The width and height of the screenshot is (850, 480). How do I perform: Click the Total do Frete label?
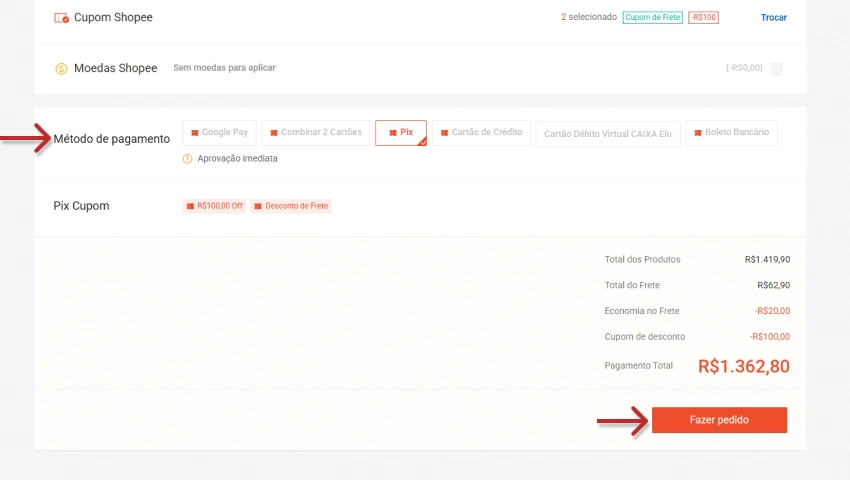(x=632, y=285)
